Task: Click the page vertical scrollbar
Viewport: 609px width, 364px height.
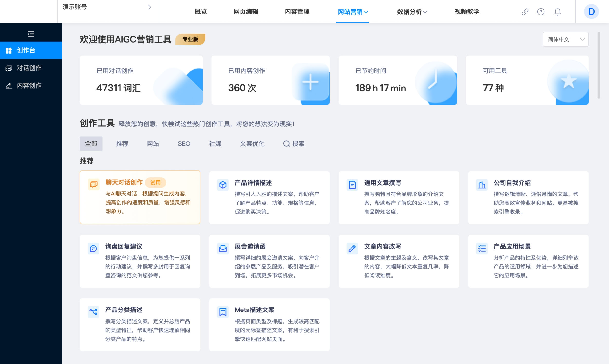Action: click(599, 65)
